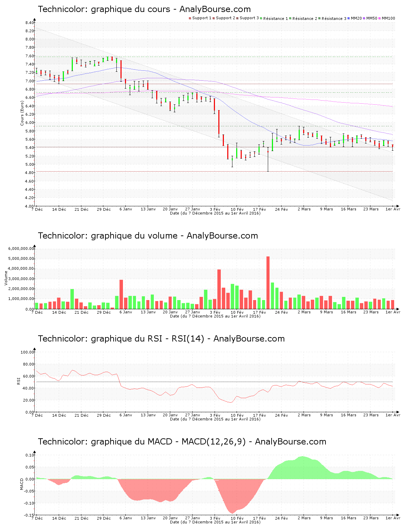Click the 60.00 tick on RSI chart

pos(28,376)
